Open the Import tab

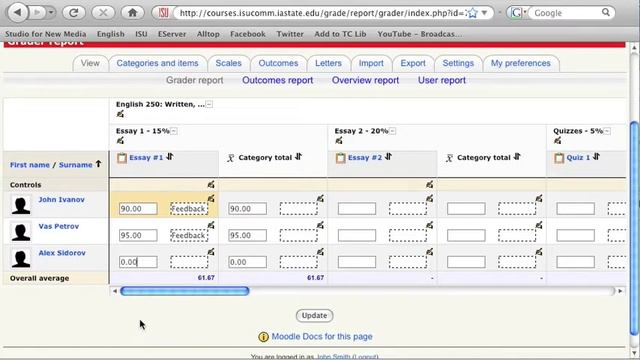pyautogui.click(x=371, y=63)
